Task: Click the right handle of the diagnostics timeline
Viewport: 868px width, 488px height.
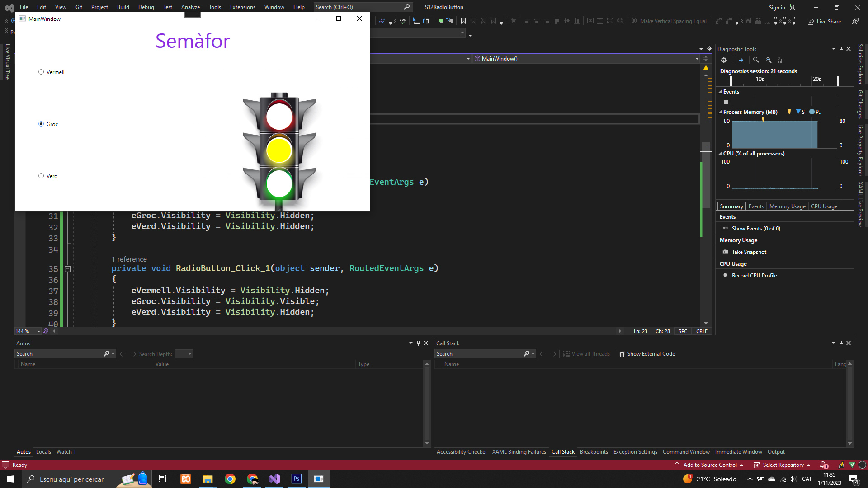Action: [838, 81]
